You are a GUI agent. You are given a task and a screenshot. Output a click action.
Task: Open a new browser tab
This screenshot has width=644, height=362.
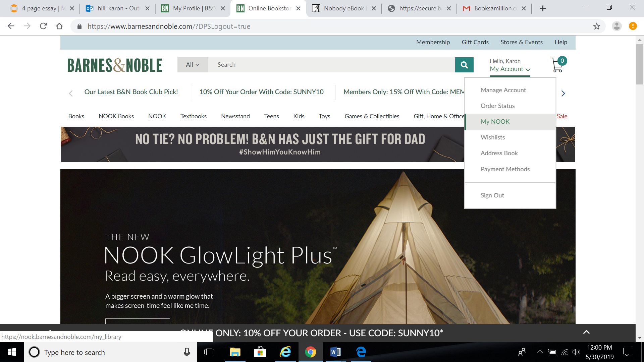tap(543, 8)
